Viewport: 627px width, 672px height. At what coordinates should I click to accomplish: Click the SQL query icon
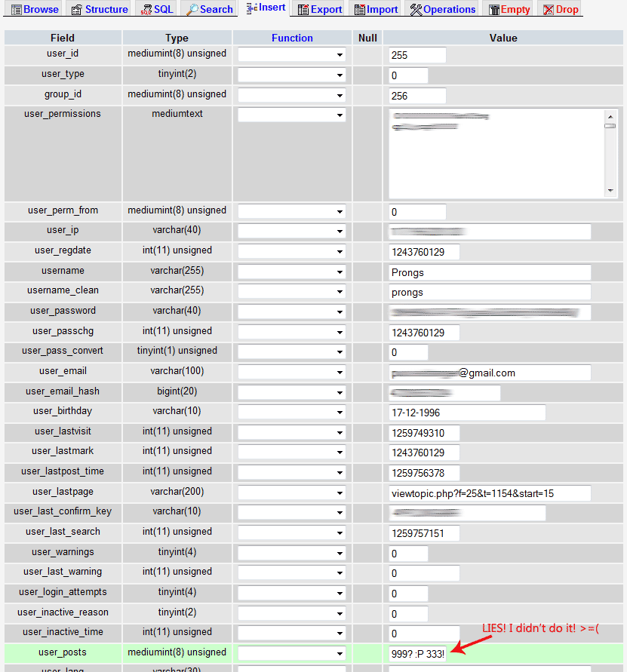(146, 10)
